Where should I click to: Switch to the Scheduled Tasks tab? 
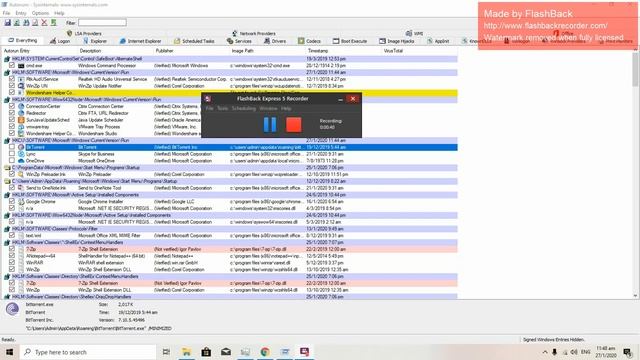(x=194, y=41)
